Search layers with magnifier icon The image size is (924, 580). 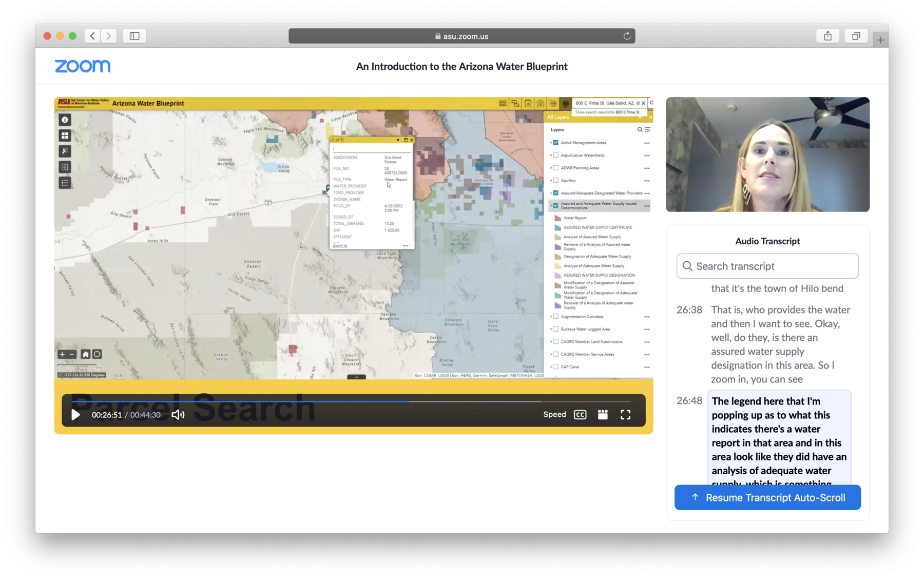(x=640, y=130)
